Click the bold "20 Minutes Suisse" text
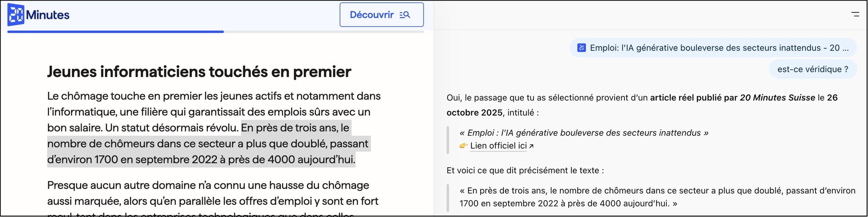 pyautogui.click(x=777, y=98)
